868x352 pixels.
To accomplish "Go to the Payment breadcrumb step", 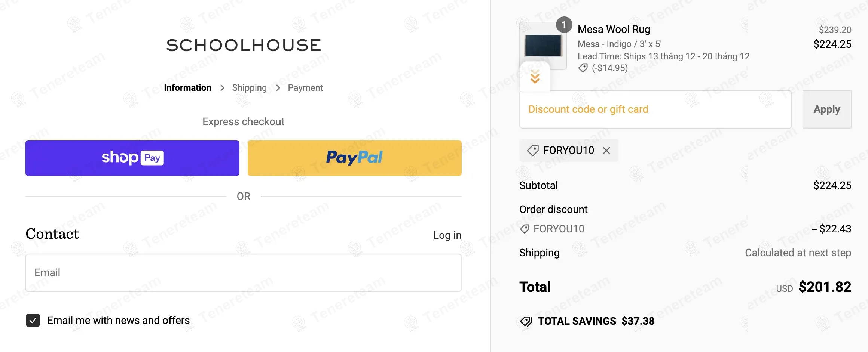I will [x=305, y=88].
